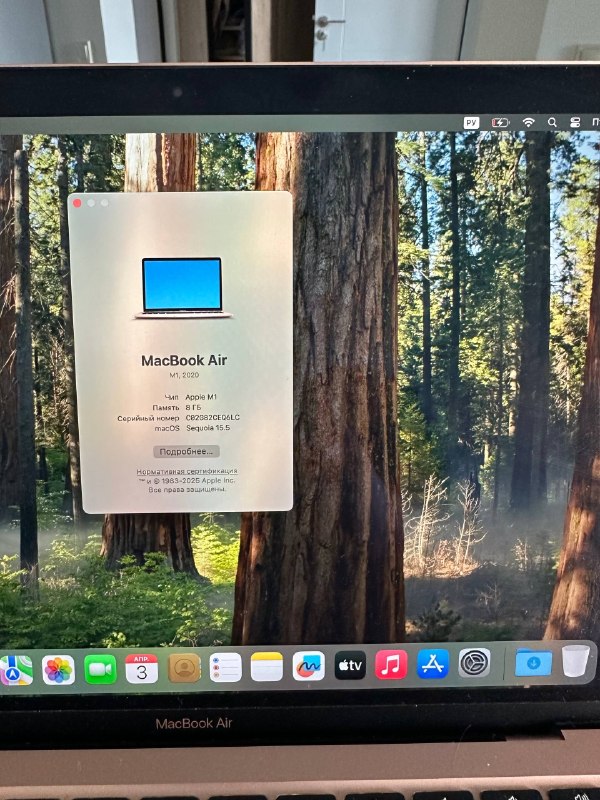Open the Downloads folder stack in the dock
This screenshot has height=800, width=600.
pyautogui.click(x=533, y=662)
